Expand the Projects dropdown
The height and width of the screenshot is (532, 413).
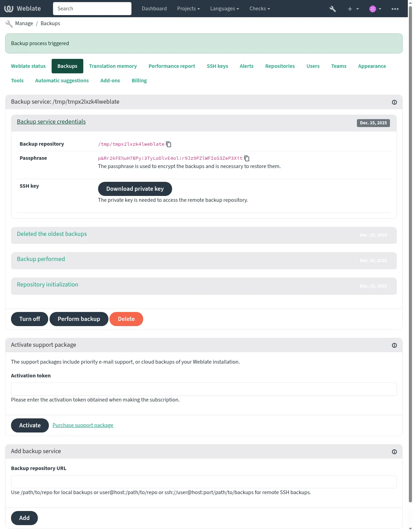(x=188, y=9)
